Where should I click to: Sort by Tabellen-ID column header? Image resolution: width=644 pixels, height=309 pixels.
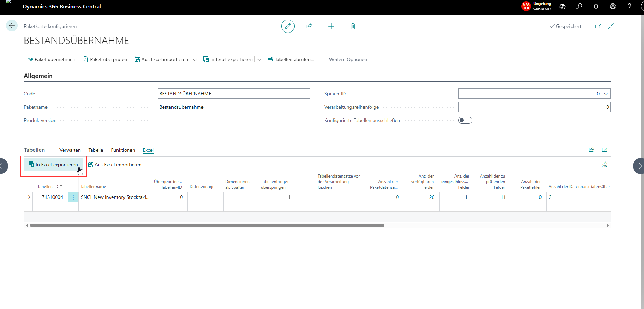pyautogui.click(x=50, y=187)
